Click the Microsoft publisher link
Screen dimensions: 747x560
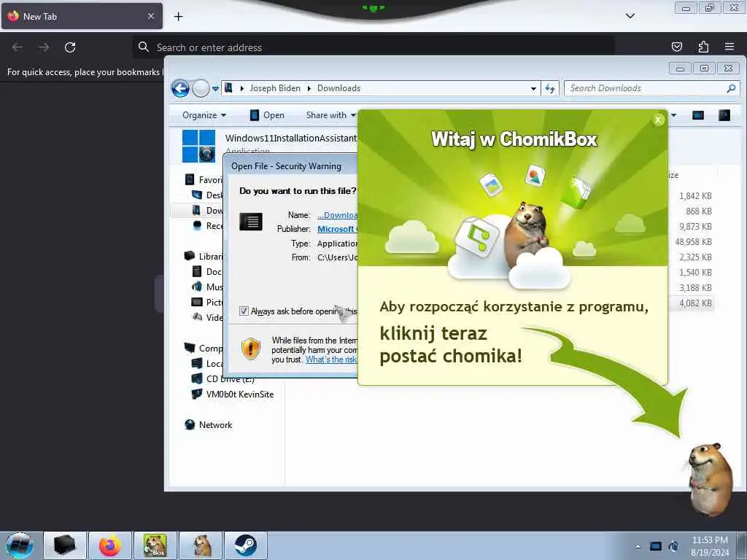[x=336, y=229]
